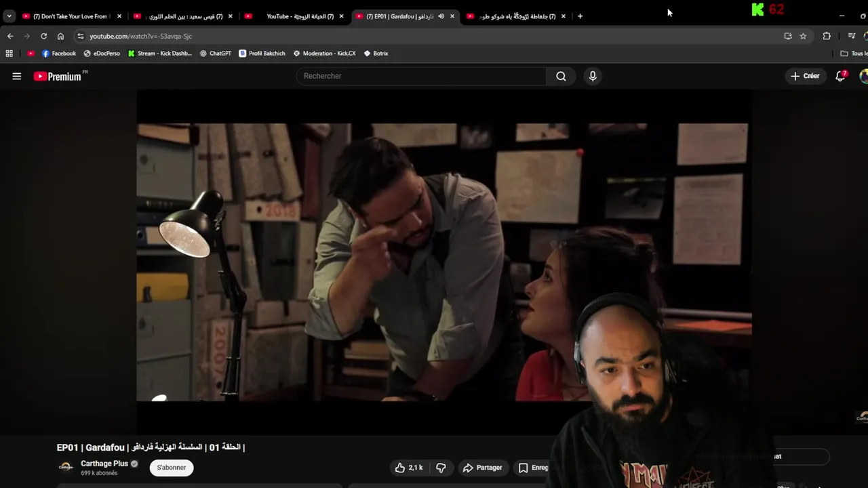Screen dimensions: 868x488
Task: Open the Botrix bookmark
Action: (x=376, y=54)
